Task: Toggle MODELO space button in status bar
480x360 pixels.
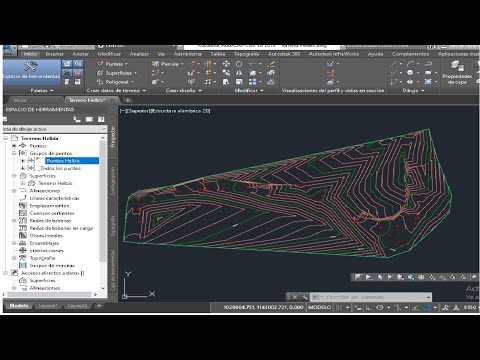Action: click(x=320, y=307)
